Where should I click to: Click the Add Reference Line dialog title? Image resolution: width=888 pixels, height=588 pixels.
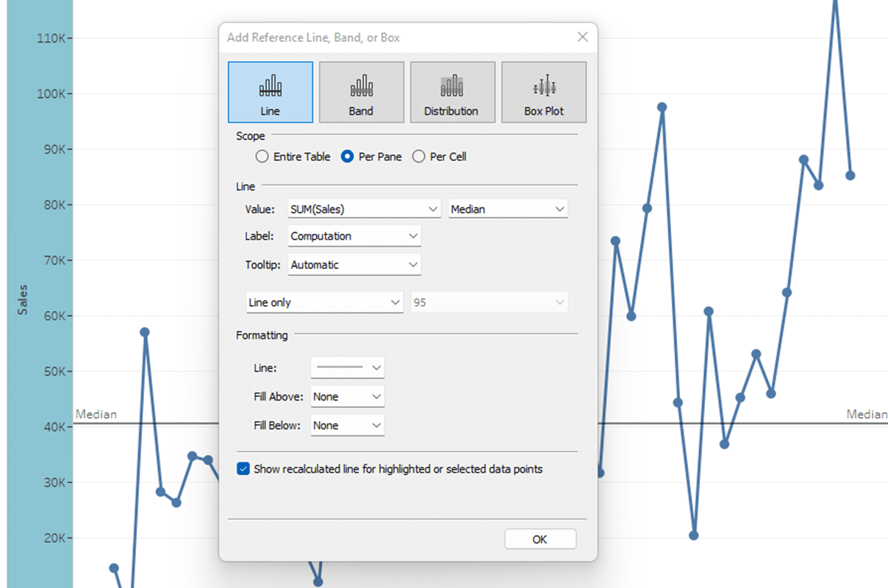[x=313, y=37]
